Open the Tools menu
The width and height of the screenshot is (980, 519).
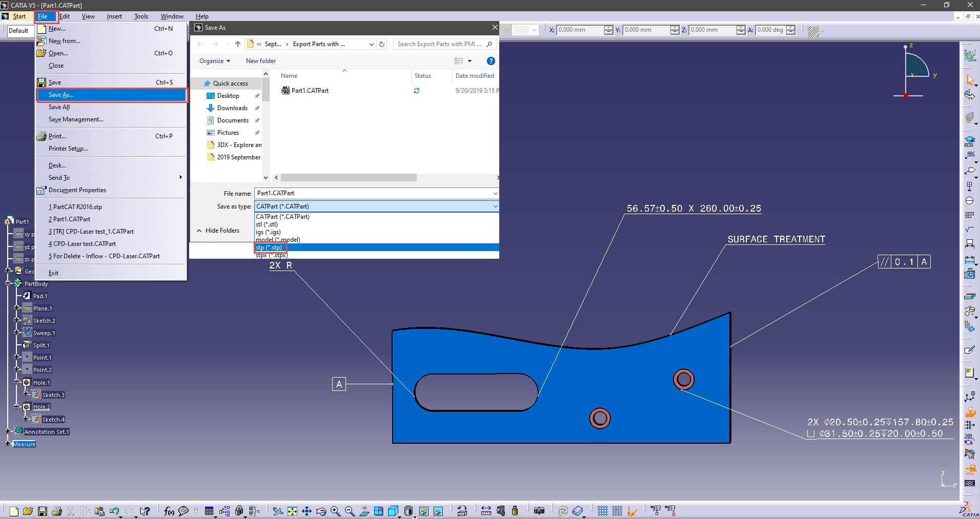click(x=141, y=16)
